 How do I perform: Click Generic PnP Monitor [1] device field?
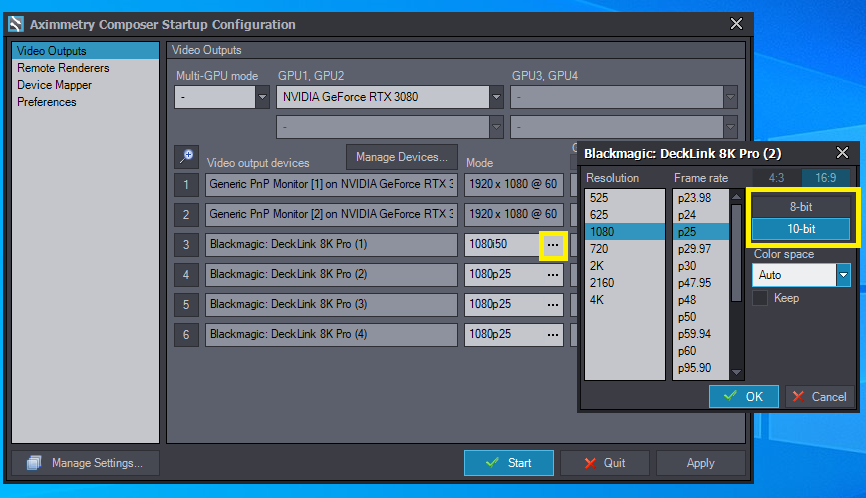click(331, 184)
